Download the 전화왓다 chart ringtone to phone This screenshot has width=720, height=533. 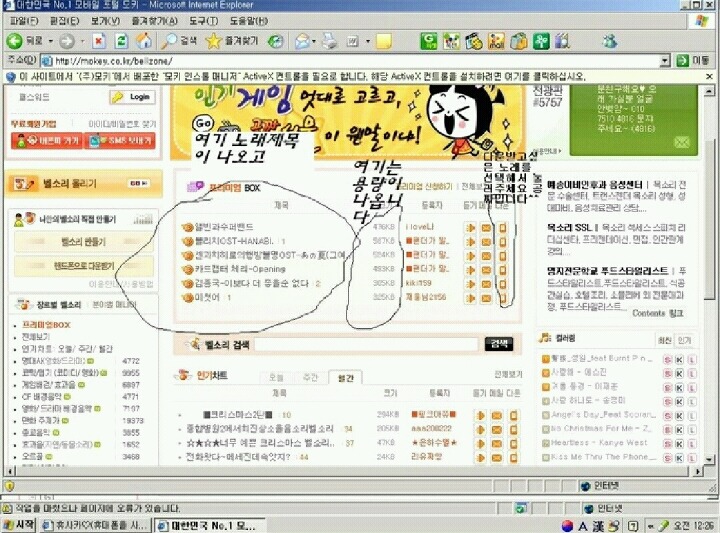513,458
